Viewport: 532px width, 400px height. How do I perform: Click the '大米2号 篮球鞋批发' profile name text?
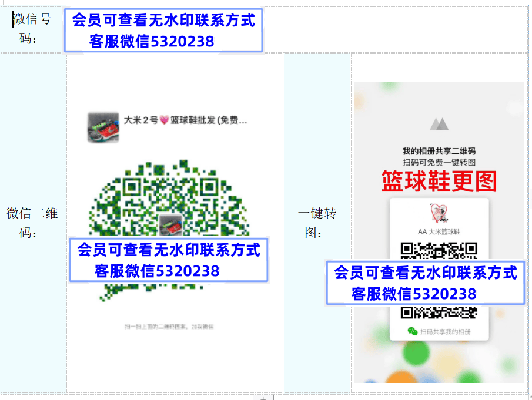(x=185, y=120)
